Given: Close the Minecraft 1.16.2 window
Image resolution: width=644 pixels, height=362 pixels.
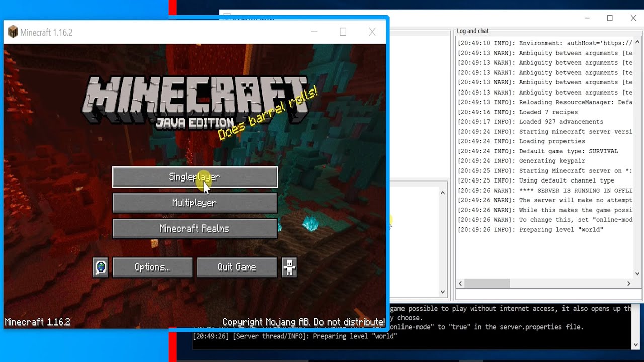Looking at the screenshot, I should pos(372,32).
